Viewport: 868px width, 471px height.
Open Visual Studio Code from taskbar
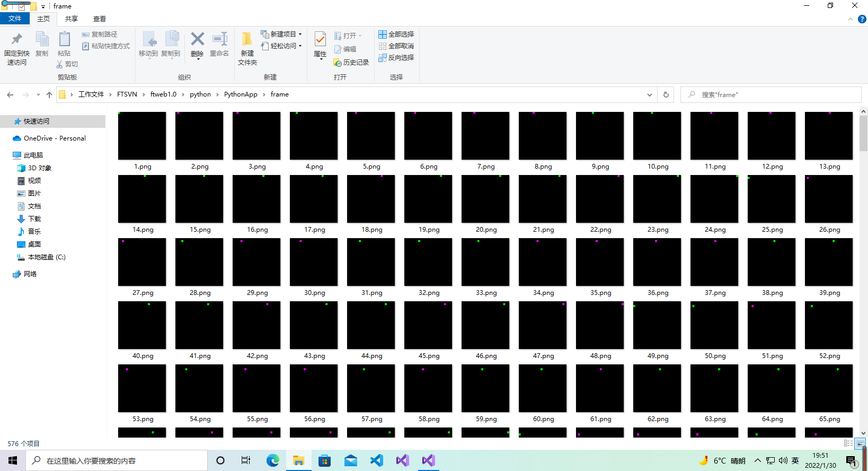[x=377, y=460]
